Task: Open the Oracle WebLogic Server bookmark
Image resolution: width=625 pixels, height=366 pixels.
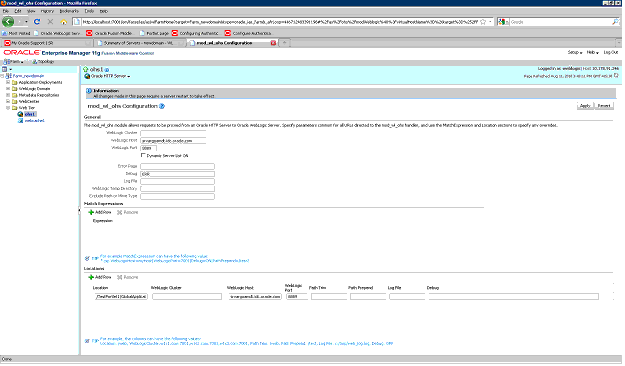Action: click(57, 33)
